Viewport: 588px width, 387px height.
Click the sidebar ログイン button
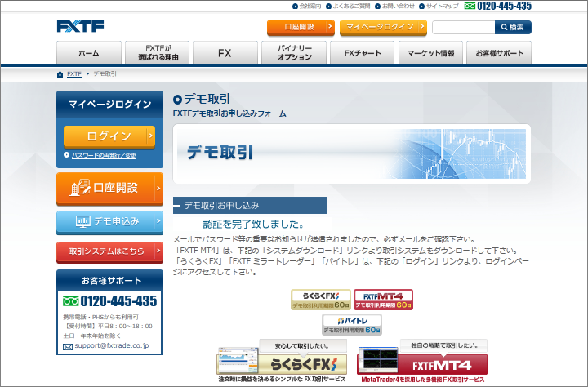click(x=109, y=136)
